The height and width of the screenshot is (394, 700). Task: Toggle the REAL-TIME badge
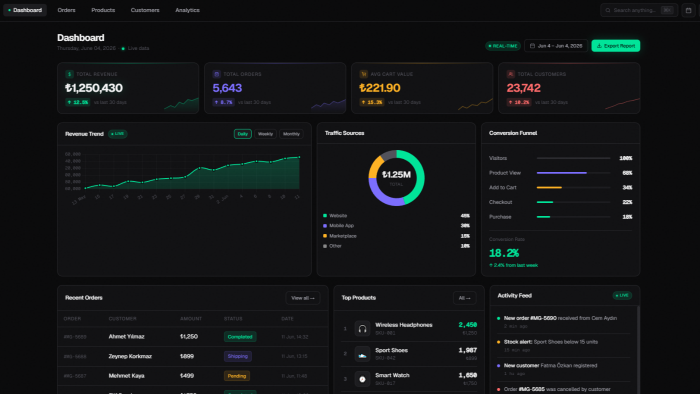503,46
